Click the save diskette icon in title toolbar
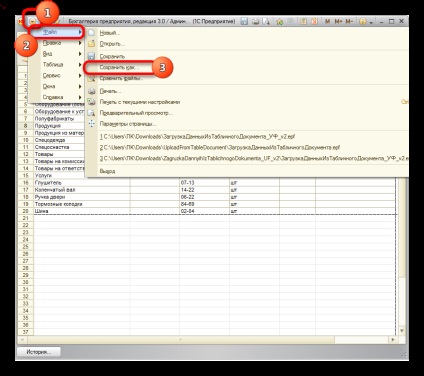 244,21
